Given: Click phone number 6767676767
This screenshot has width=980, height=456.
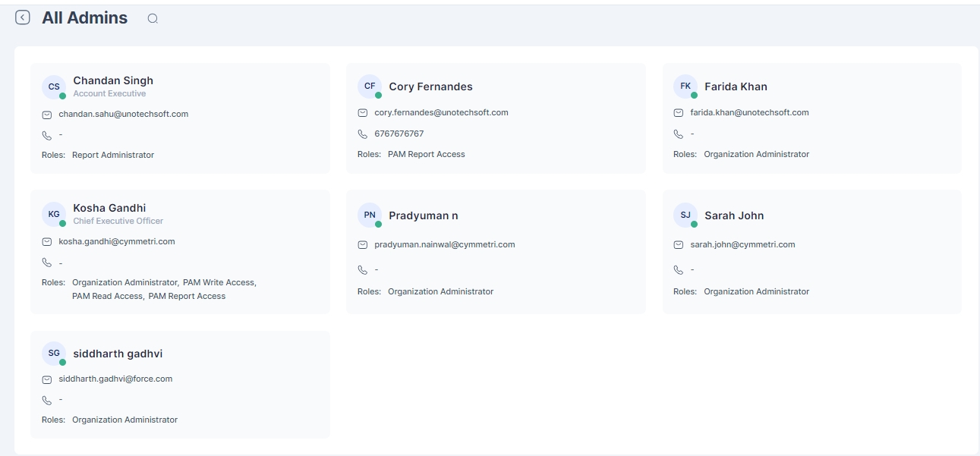Looking at the screenshot, I should tap(399, 134).
